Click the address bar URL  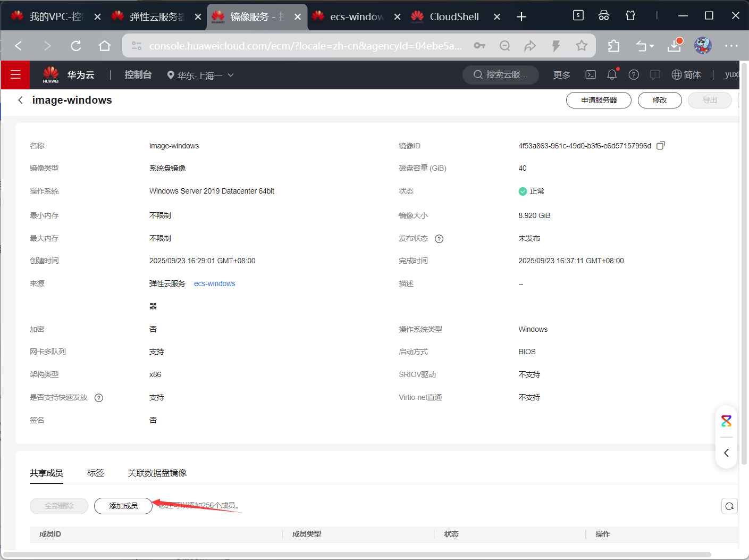[x=306, y=46]
